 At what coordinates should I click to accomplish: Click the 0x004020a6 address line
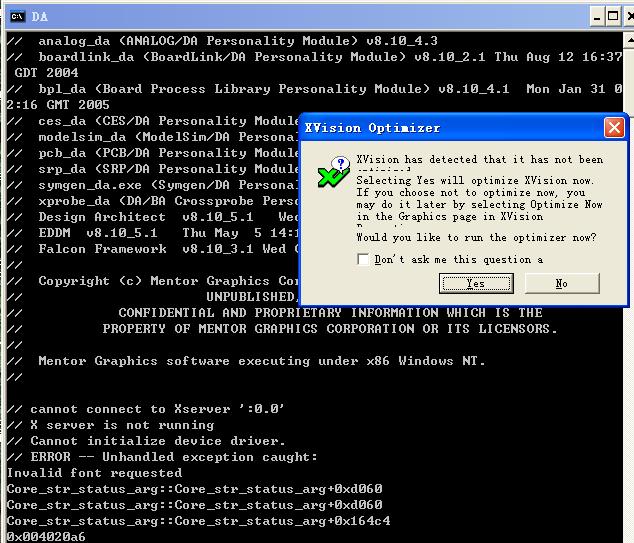click(x=46, y=537)
